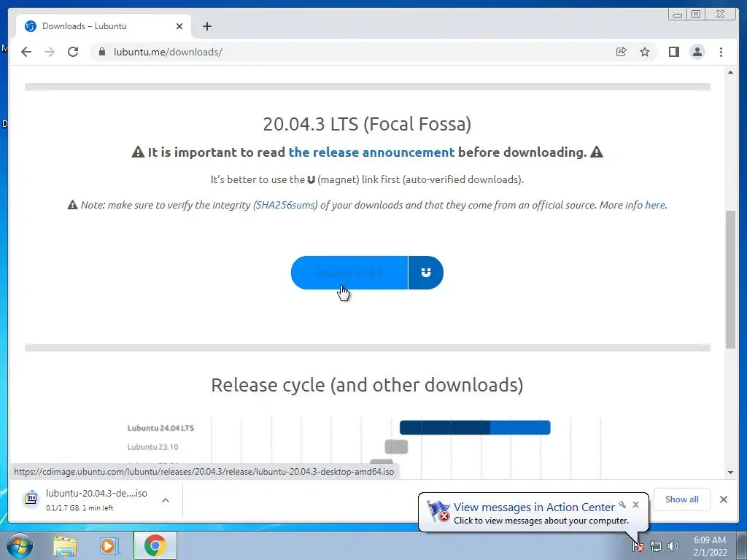Click the Chrome taskbar icon

point(155,545)
